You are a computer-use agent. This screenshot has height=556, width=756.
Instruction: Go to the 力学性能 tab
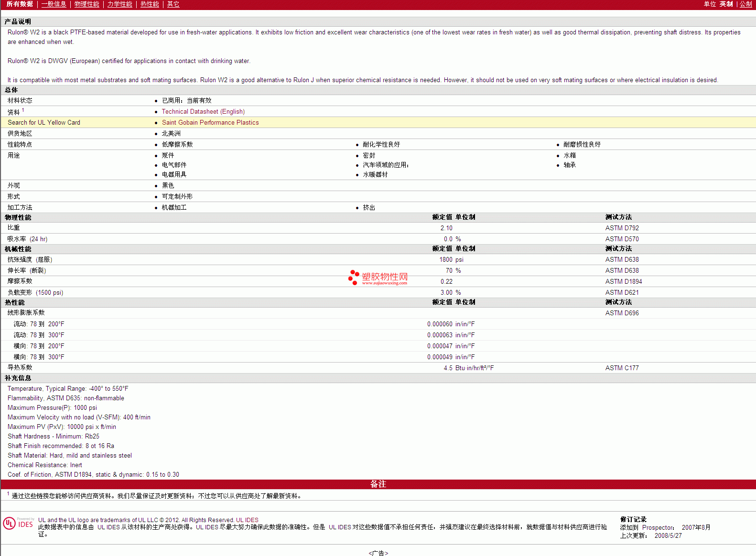tap(119, 4)
